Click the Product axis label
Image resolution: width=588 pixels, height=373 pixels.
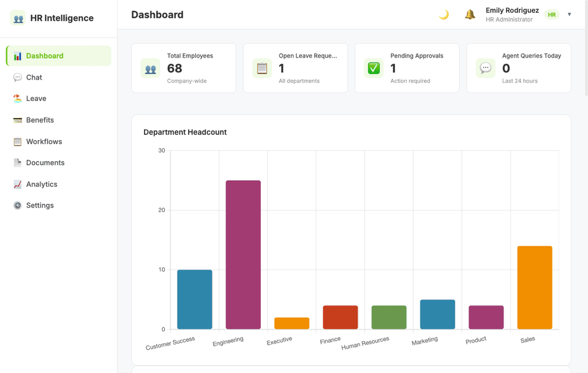[476, 341]
